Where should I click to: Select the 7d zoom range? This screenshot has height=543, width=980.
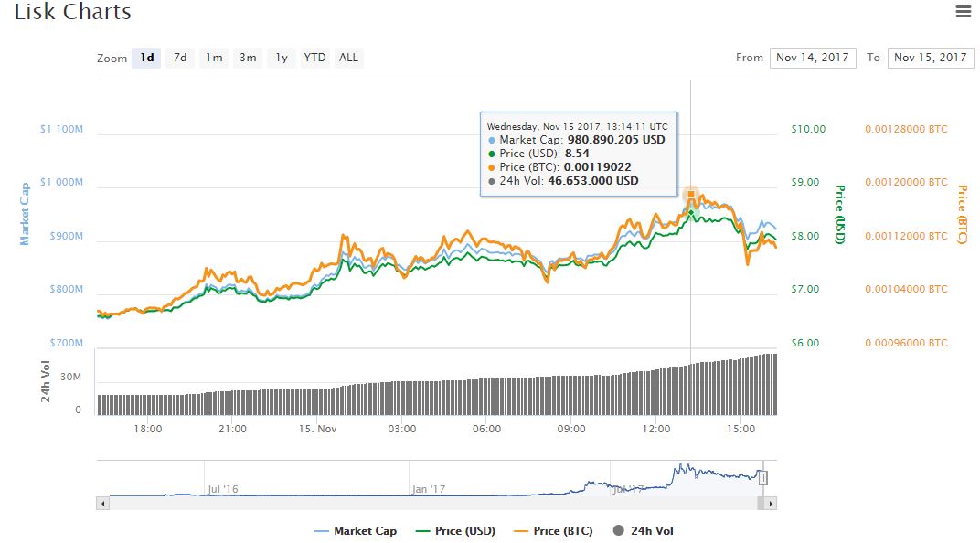click(x=179, y=57)
